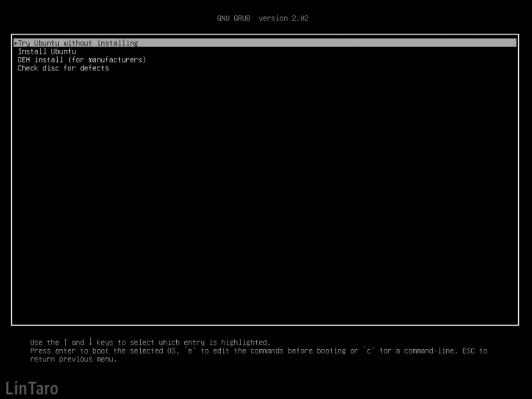Click the 'Use the ↑ and ↓ keys' help line
This screenshot has height=399, width=532.
click(150, 342)
